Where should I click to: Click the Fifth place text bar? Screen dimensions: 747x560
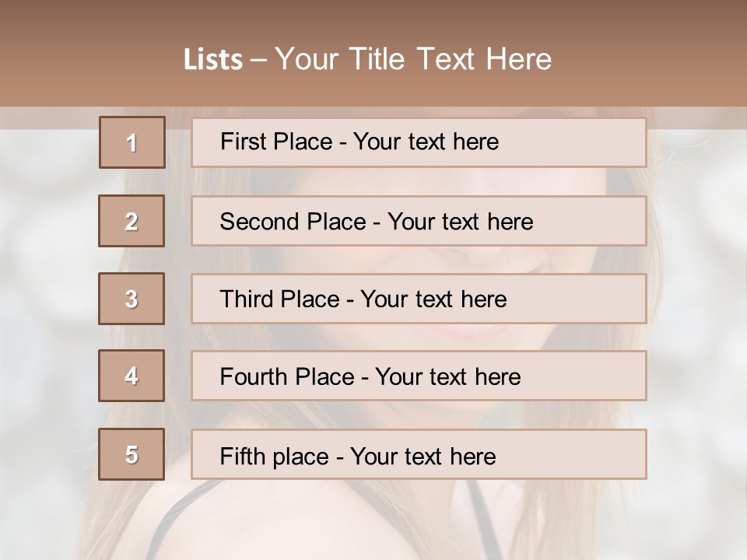[357, 456]
